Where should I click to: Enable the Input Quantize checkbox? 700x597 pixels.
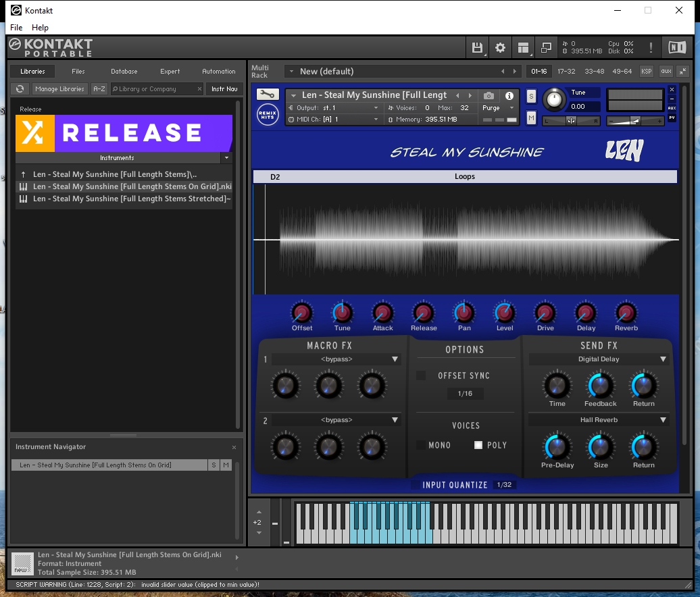pyautogui.click(x=415, y=485)
